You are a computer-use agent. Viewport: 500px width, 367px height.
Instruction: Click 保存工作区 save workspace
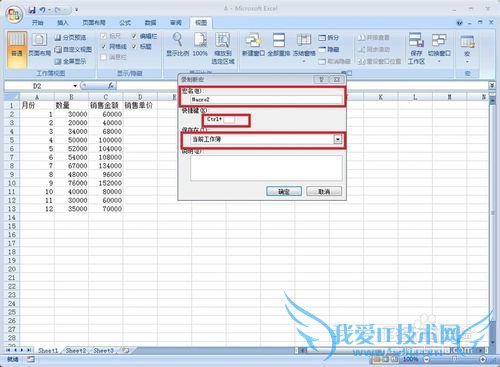tap(416, 48)
